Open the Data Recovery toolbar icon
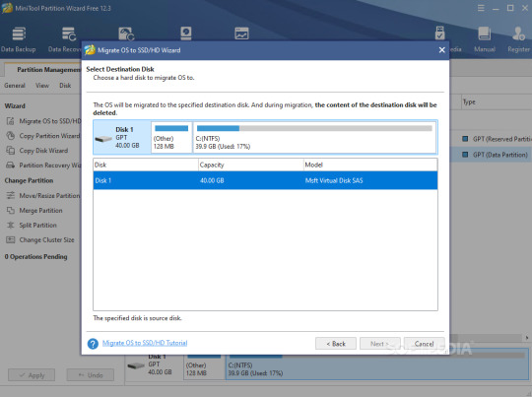This screenshot has width=532, height=397. click(x=69, y=33)
